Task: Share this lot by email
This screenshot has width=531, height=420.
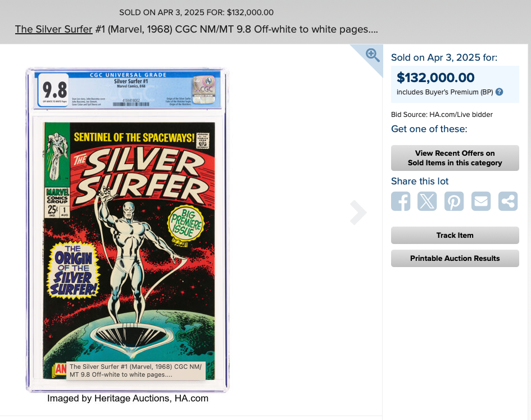Action: (x=481, y=201)
